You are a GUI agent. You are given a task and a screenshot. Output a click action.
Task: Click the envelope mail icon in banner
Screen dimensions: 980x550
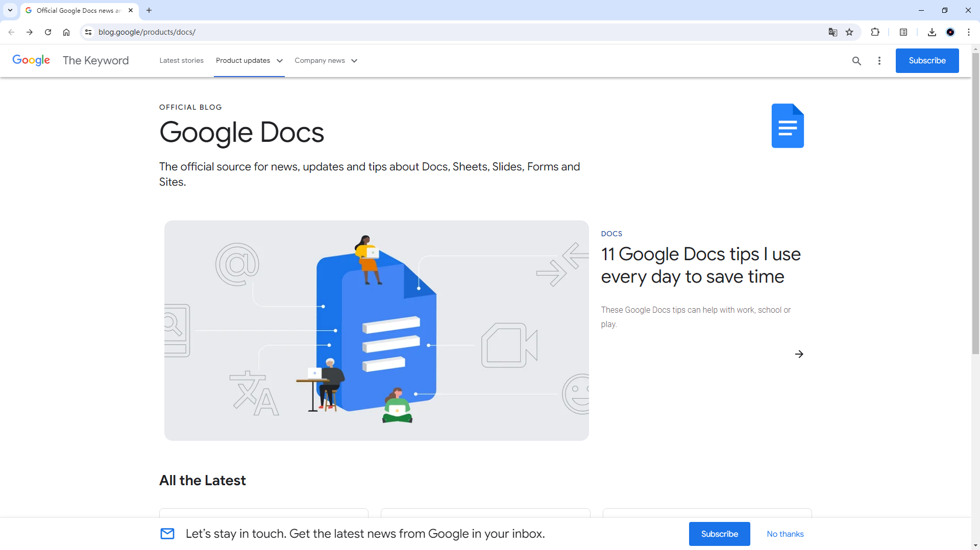pos(167,534)
